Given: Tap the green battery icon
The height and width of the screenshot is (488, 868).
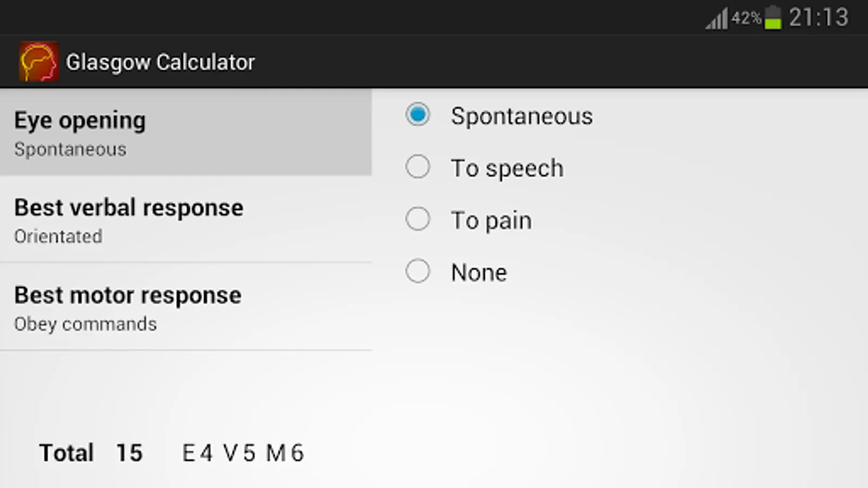Looking at the screenshot, I should coord(773,18).
